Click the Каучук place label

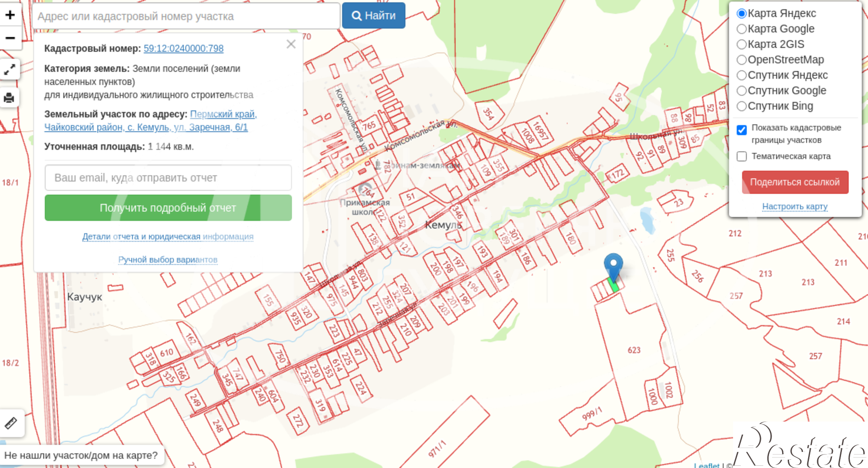coord(85,297)
